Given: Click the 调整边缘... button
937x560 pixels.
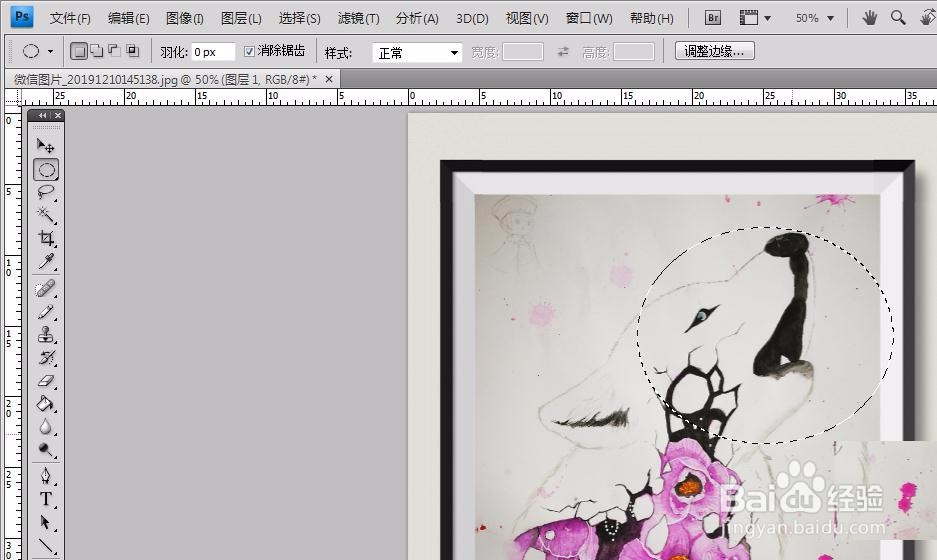Looking at the screenshot, I should click(x=714, y=51).
